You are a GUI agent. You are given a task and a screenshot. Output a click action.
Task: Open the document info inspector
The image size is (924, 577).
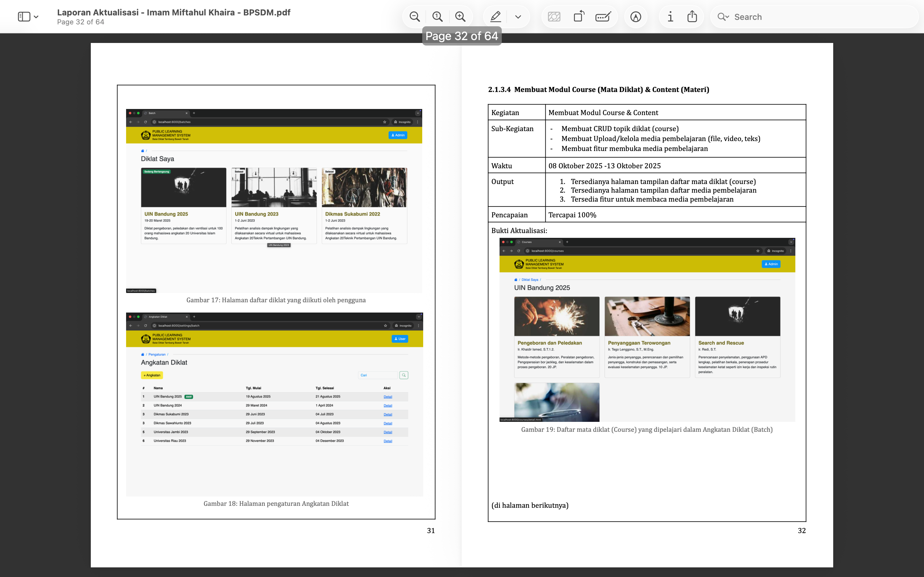[x=670, y=17]
